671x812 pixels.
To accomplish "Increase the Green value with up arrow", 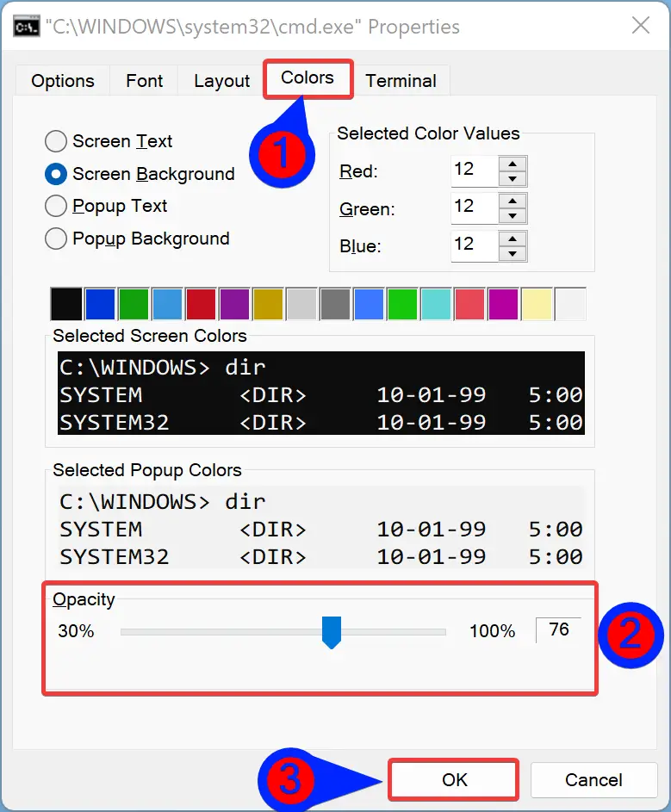I will (513, 201).
